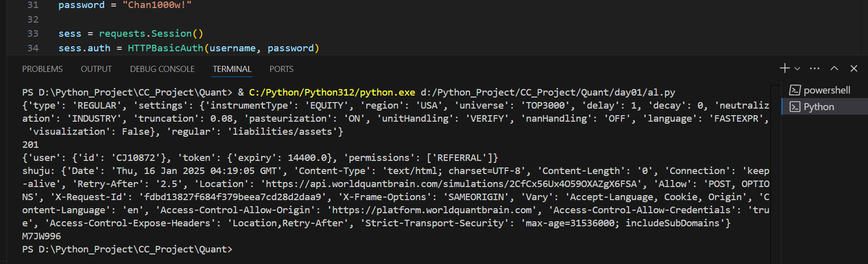Create a new terminal with plus icon
The height and width of the screenshot is (264, 868).
tap(784, 68)
